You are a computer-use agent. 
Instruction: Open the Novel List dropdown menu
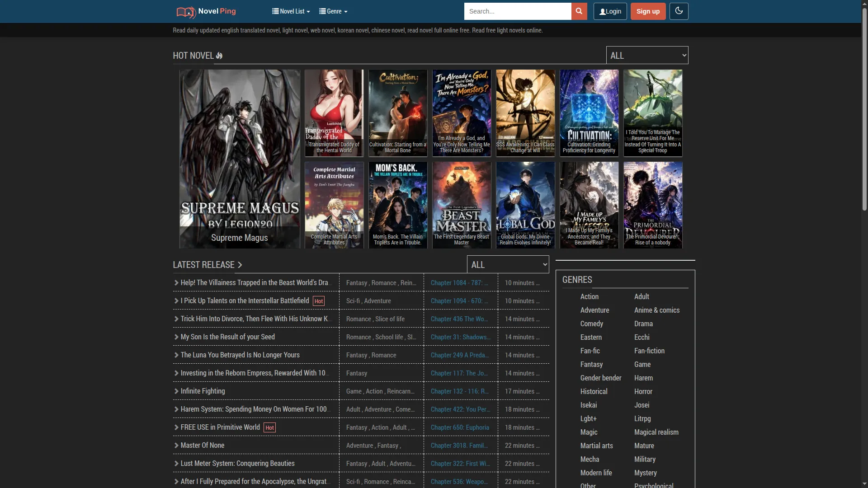coord(291,11)
